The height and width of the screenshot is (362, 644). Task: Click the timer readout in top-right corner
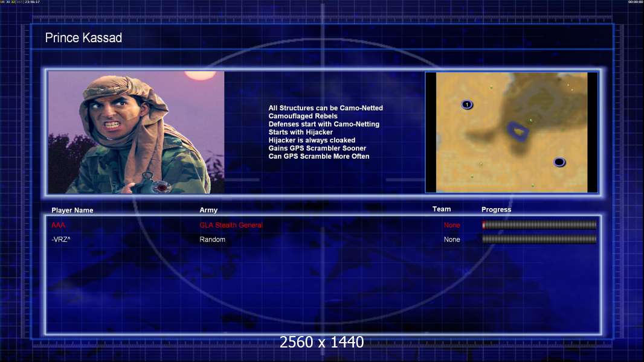click(x=636, y=2)
